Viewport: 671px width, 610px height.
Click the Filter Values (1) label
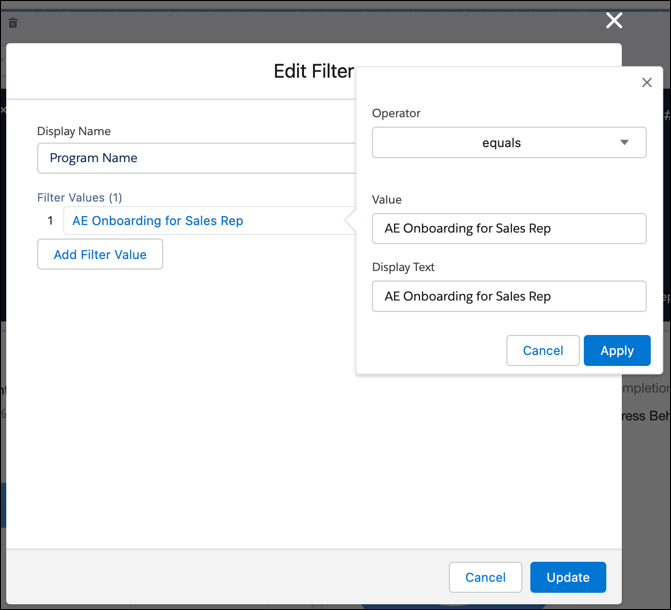click(x=80, y=197)
